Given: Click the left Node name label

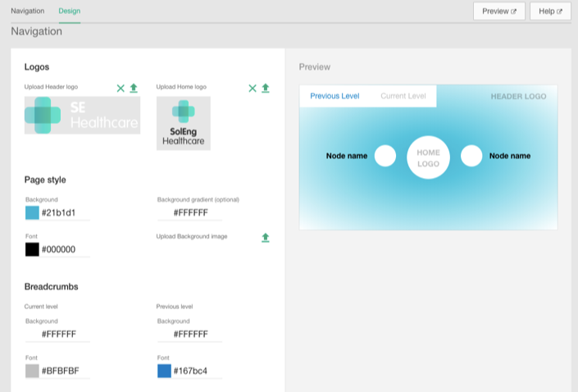Looking at the screenshot, I should tap(347, 156).
